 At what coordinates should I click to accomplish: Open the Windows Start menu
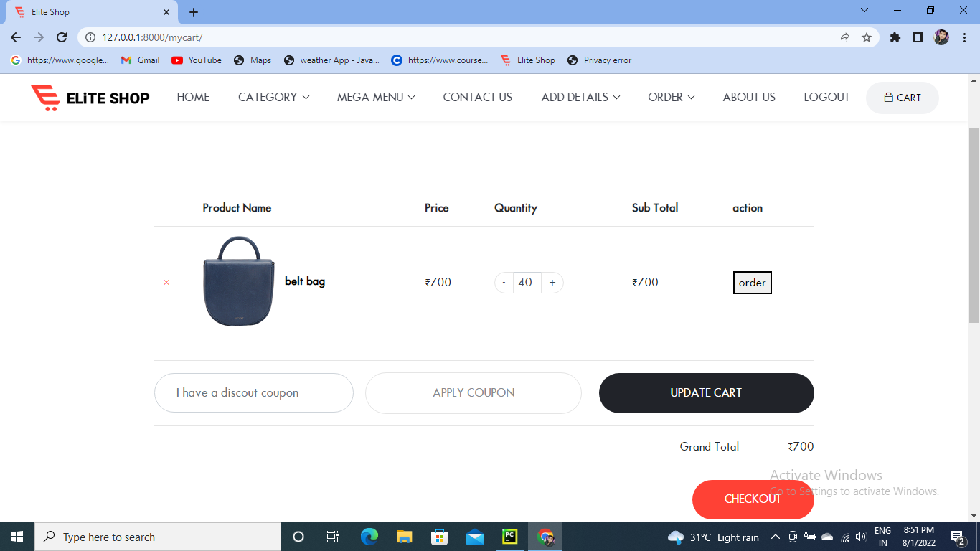(17, 537)
